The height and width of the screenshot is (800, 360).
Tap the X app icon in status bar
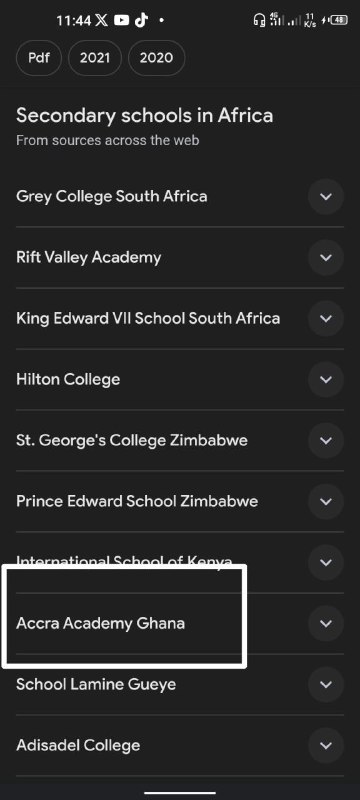tap(102, 20)
